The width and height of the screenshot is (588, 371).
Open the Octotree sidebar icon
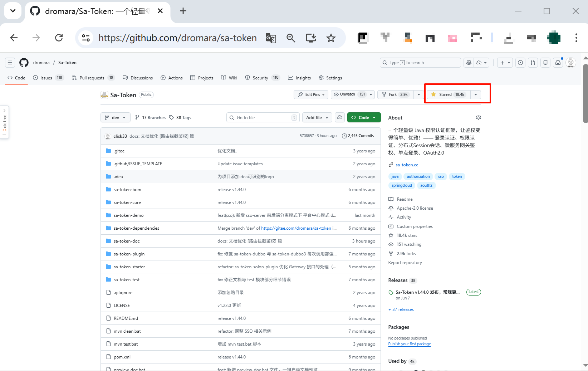tap(5, 122)
